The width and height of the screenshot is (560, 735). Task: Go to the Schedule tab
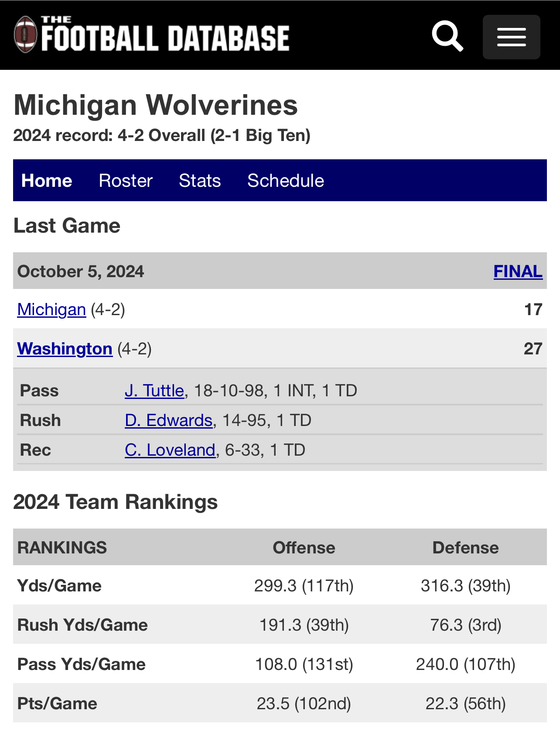(x=286, y=180)
